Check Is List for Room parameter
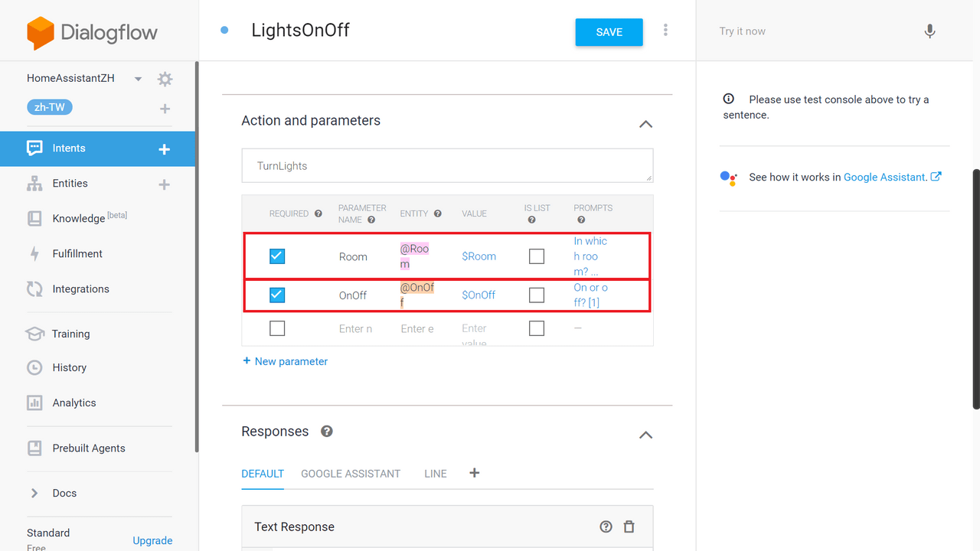The image size is (980, 551). click(537, 256)
